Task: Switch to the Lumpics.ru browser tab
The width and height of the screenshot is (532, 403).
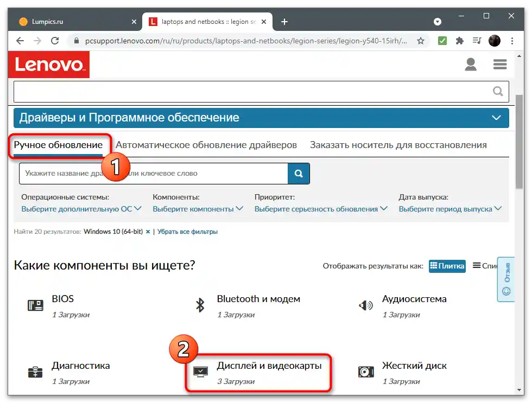Action: (x=75, y=22)
